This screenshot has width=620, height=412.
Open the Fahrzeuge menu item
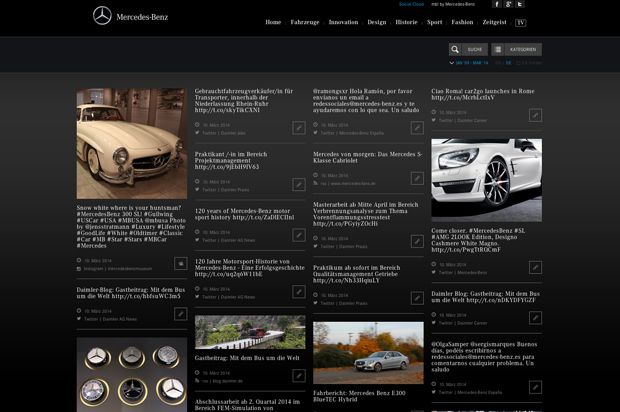[x=305, y=22]
